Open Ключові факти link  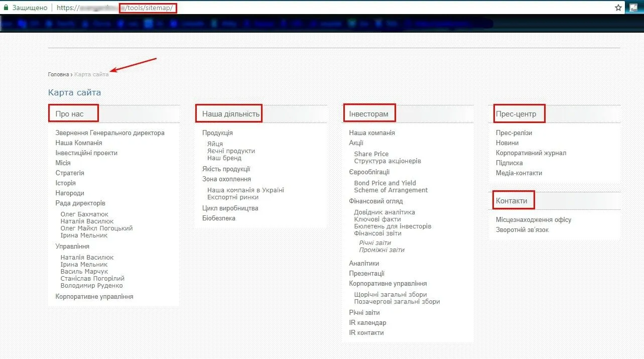pos(377,219)
